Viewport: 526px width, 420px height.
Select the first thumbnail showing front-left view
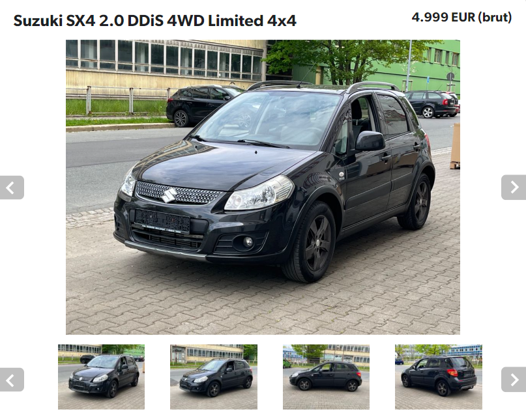coord(101,377)
